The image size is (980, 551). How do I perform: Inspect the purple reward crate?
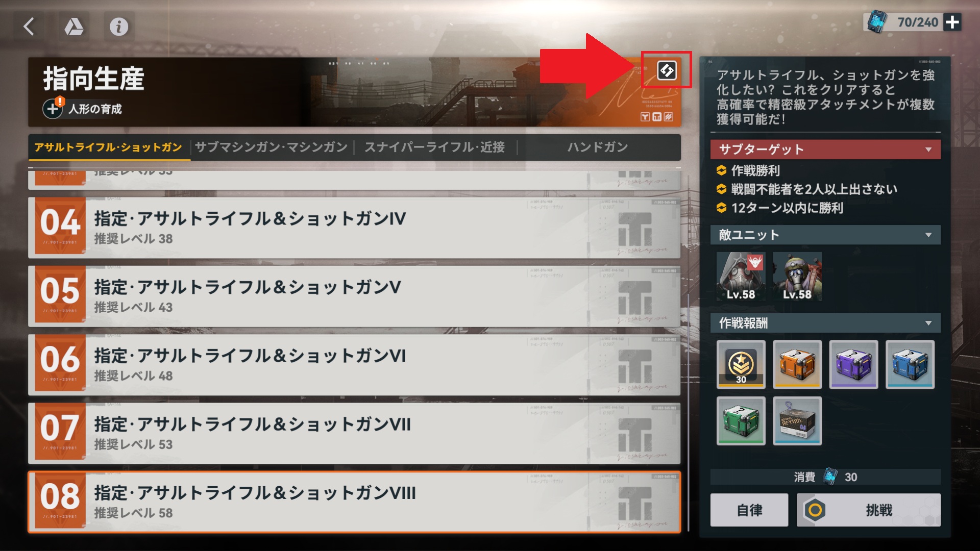(853, 364)
